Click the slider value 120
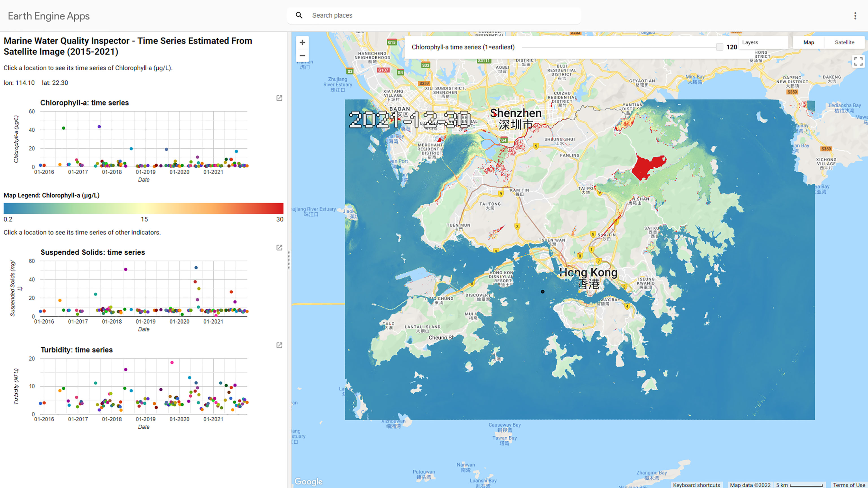The height and width of the screenshot is (488, 868). 731,47
